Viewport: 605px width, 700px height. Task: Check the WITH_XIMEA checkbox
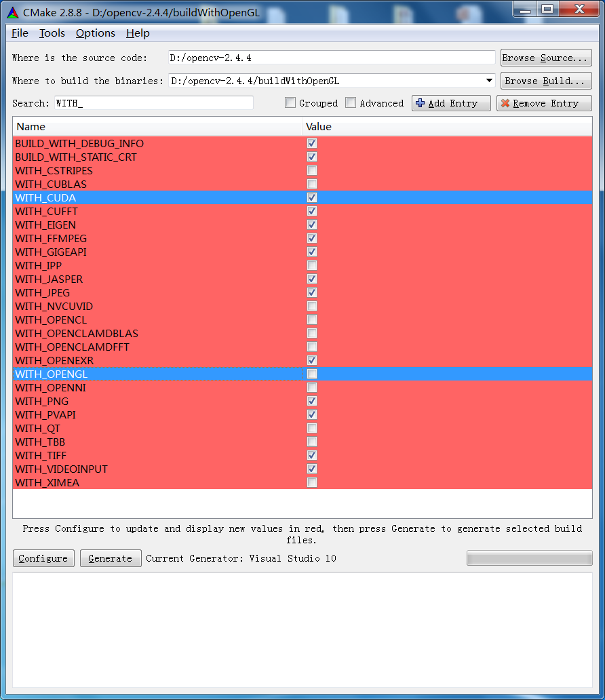[312, 482]
